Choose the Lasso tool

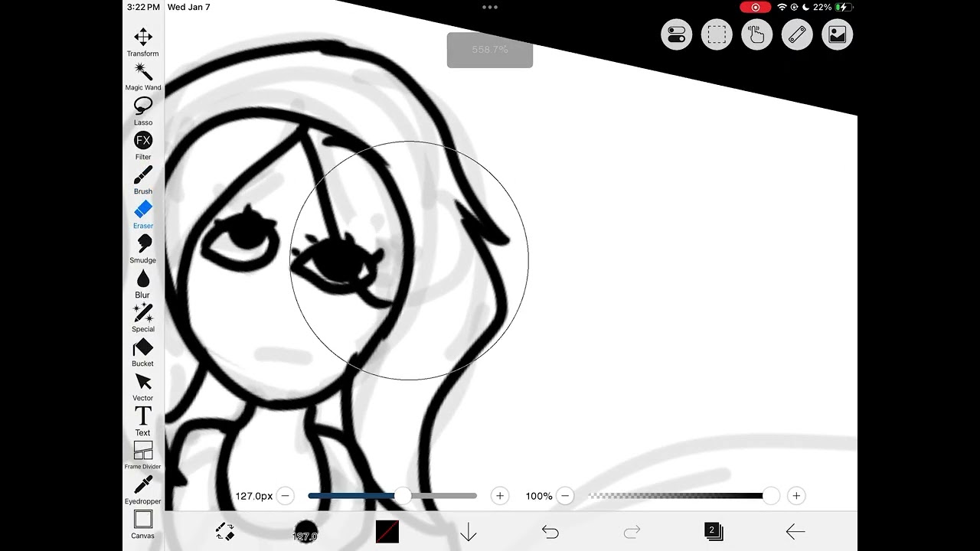pyautogui.click(x=143, y=111)
